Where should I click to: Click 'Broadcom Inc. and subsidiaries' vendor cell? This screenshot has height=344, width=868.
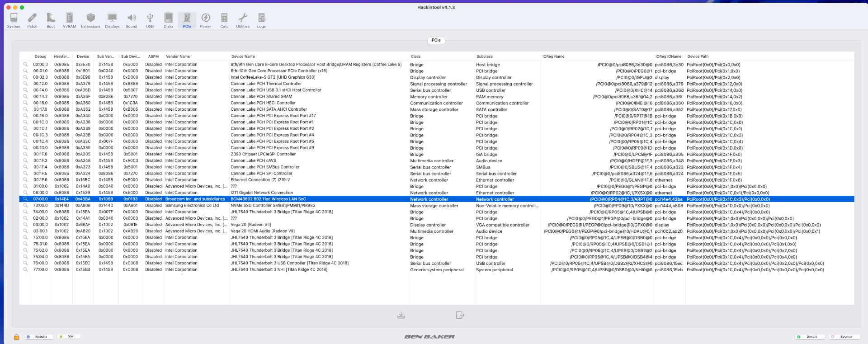pyautogui.click(x=195, y=199)
